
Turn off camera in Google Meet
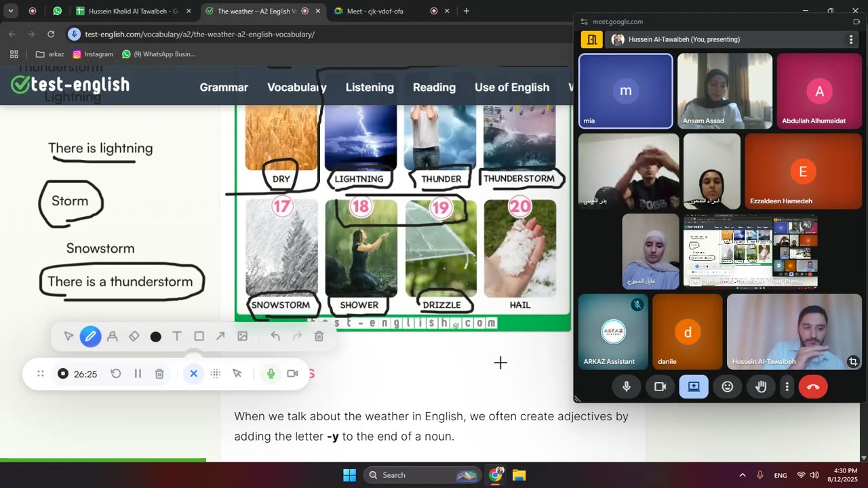[660, 386]
